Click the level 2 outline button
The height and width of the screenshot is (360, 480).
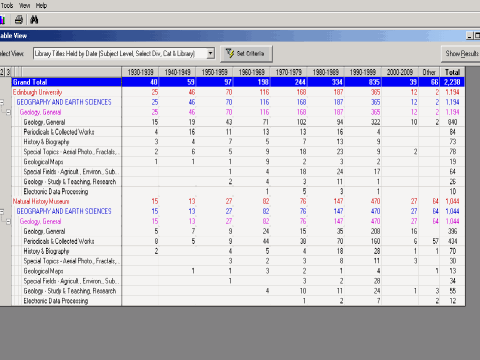pyautogui.click(x=2, y=72)
